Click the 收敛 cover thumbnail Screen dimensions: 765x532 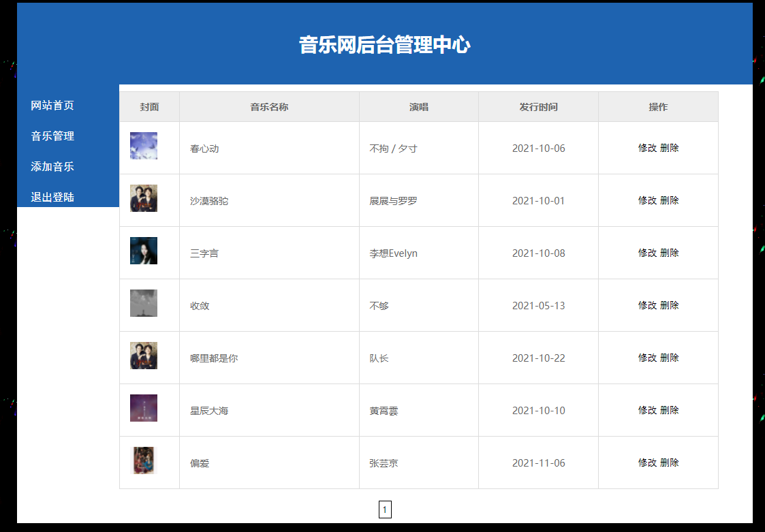[144, 303]
